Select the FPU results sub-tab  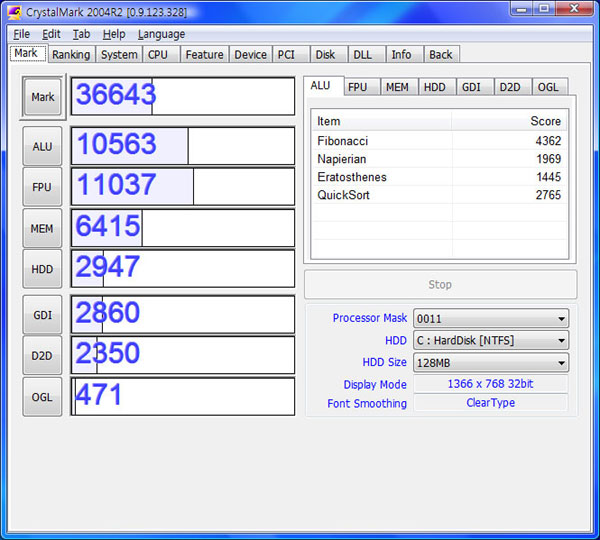tap(362, 87)
